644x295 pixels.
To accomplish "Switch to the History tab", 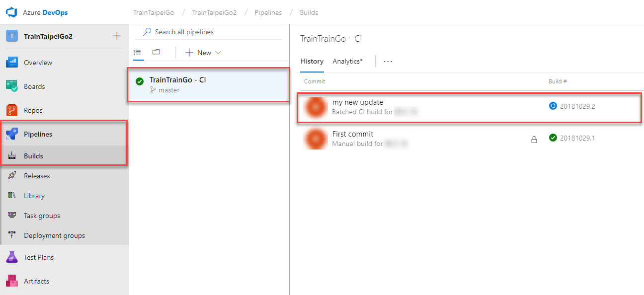I will pyautogui.click(x=312, y=62).
